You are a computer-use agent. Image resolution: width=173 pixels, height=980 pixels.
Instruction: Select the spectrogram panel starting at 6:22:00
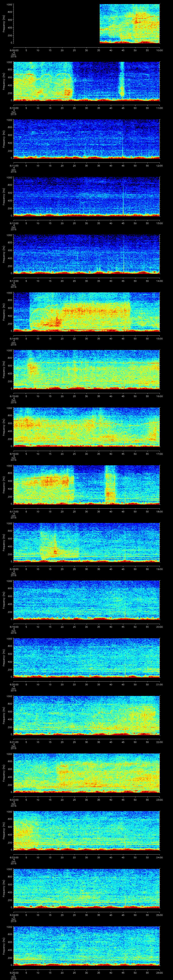pos(87,773)
